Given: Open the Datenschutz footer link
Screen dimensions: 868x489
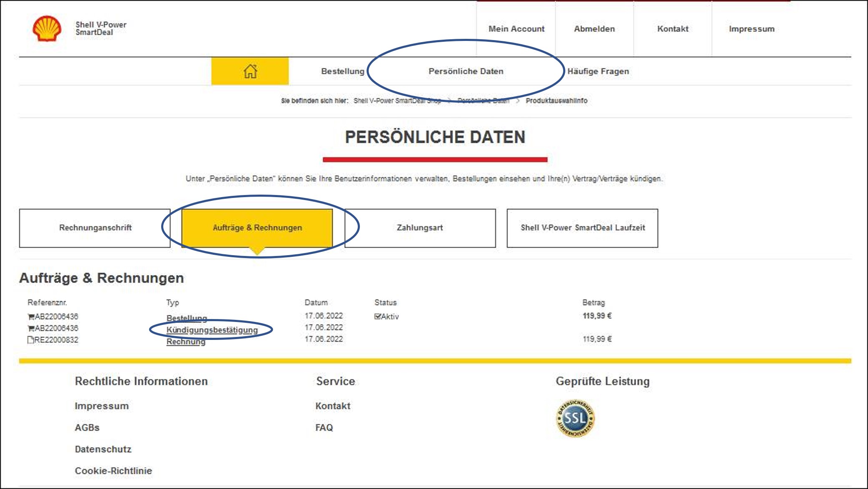Looking at the screenshot, I should click(x=103, y=449).
